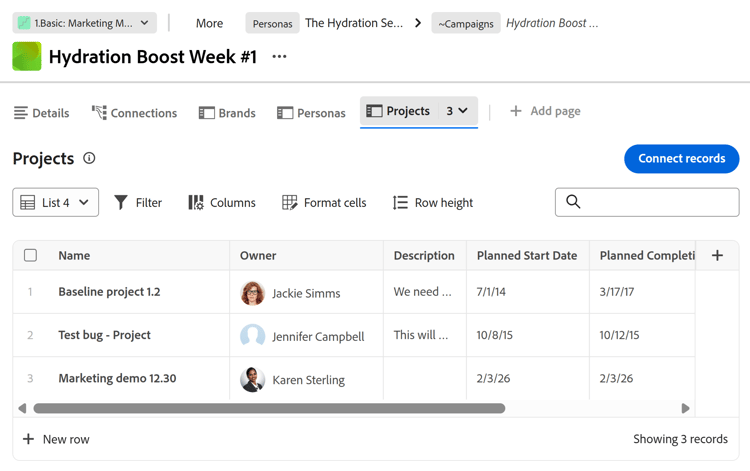Open Test bug - Project record
This screenshot has width=750, height=471.
tap(104, 335)
